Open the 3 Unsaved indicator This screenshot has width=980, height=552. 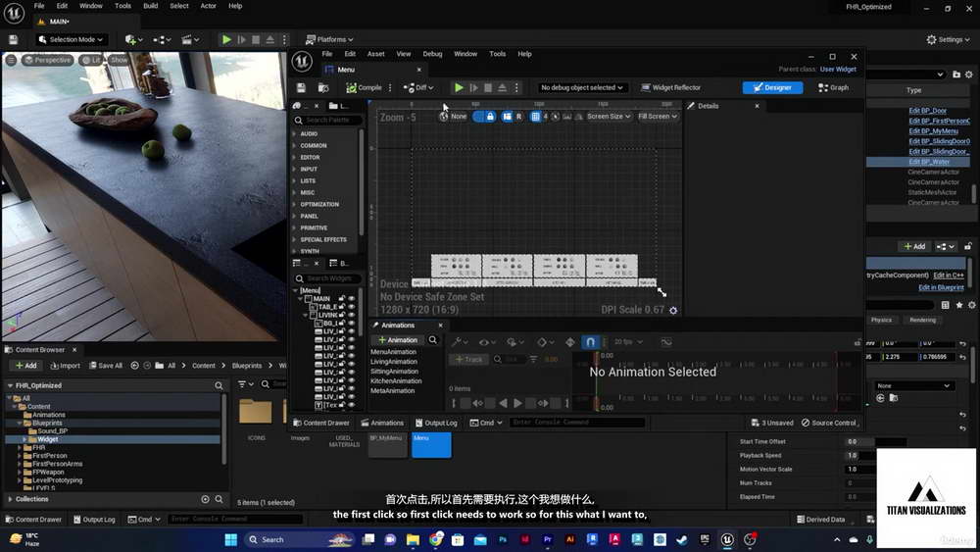pyautogui.click(x=772, y=423)
